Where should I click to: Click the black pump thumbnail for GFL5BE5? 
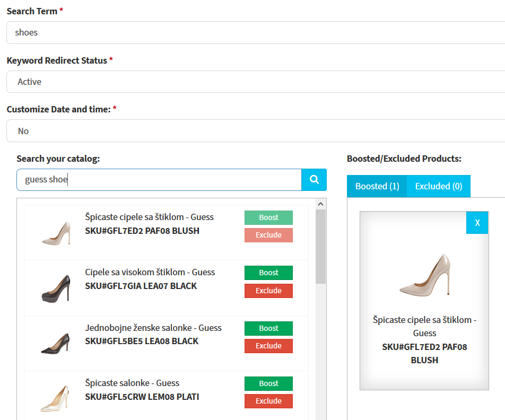point(55,344)
